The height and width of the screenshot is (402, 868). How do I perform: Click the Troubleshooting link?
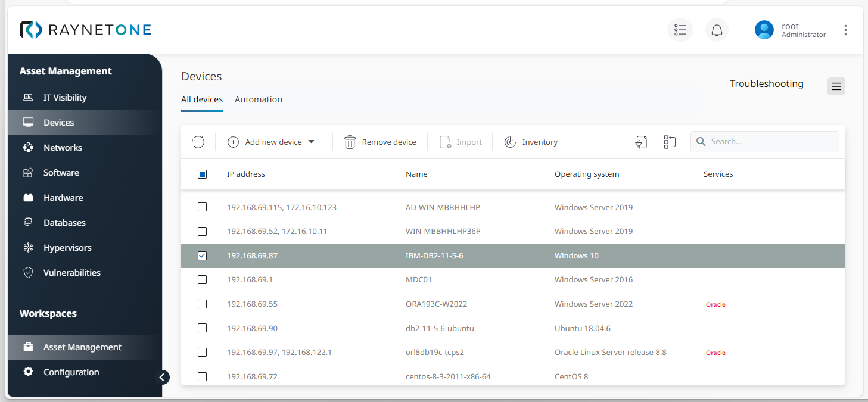coord(766,84)
